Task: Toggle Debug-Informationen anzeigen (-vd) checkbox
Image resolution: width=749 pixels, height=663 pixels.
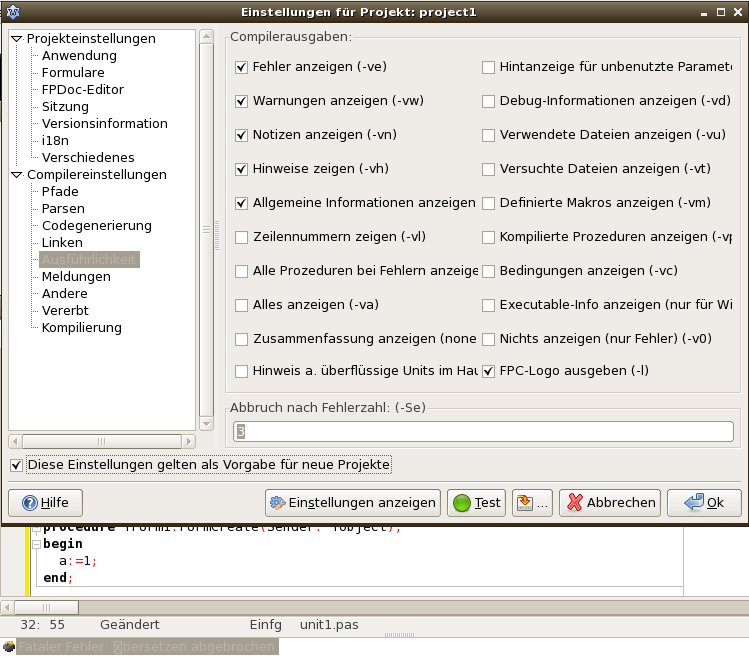Action: click(x=489, y=102)
